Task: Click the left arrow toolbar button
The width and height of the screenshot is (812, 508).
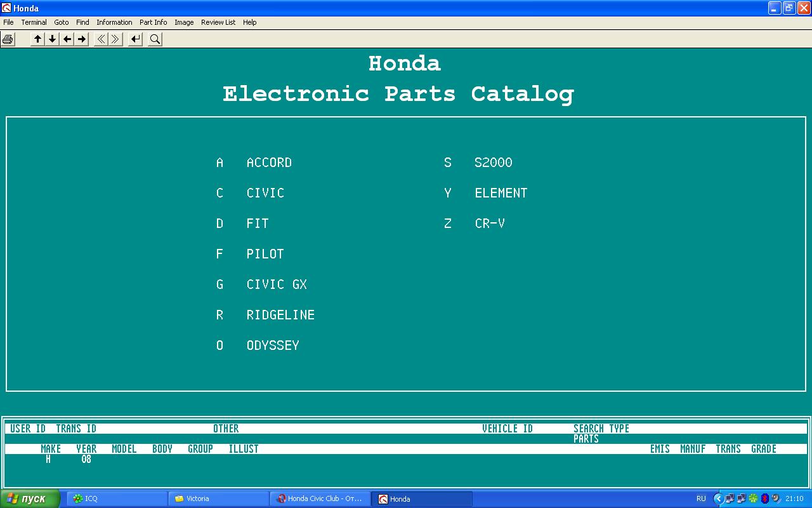Action: [x=67, y=39]
